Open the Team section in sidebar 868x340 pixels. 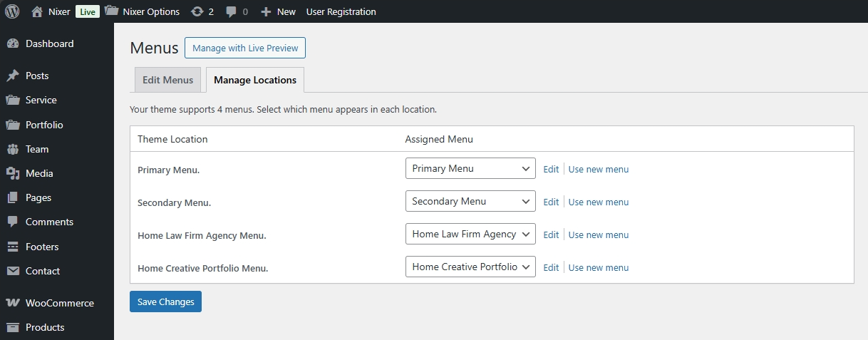coord(37,149)
